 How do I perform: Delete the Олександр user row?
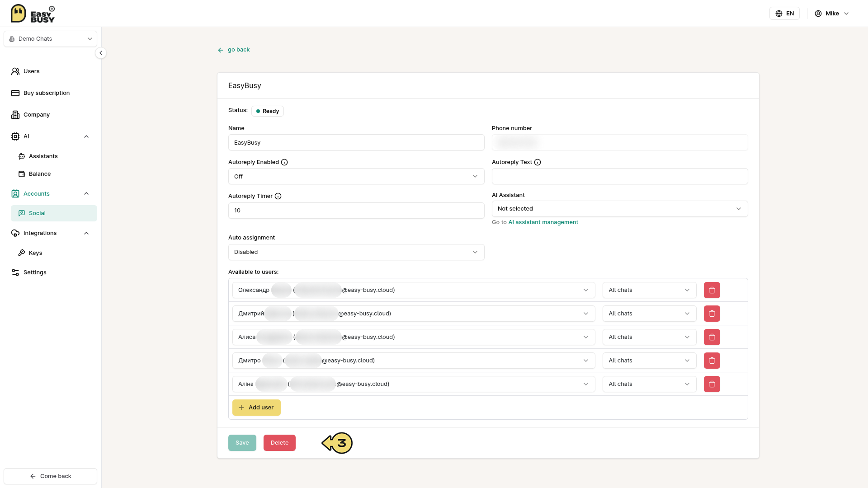[712, 290]
